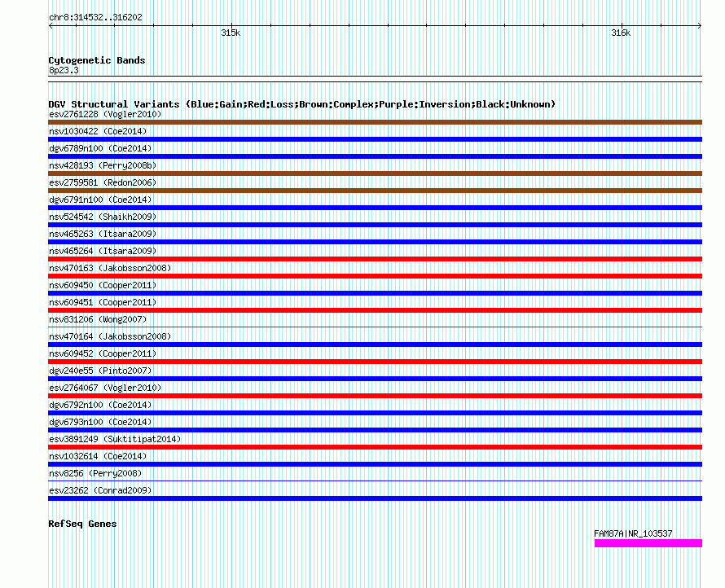
Task: Open the FAM87A|NR_103537 gene label
Action: pyautogui.click(x=633, y=533)
